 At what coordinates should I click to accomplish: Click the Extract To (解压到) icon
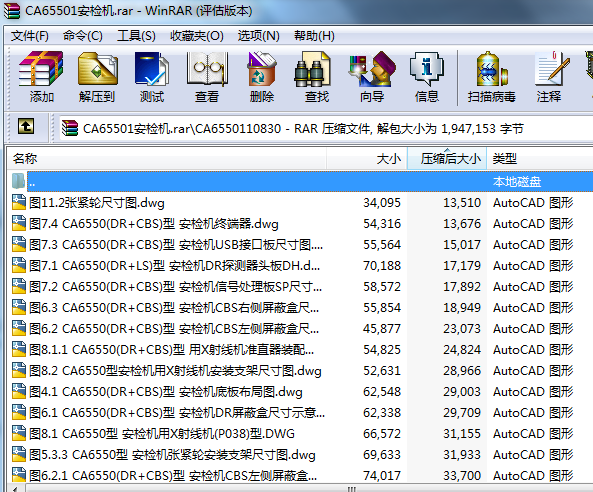click(97, 69)
